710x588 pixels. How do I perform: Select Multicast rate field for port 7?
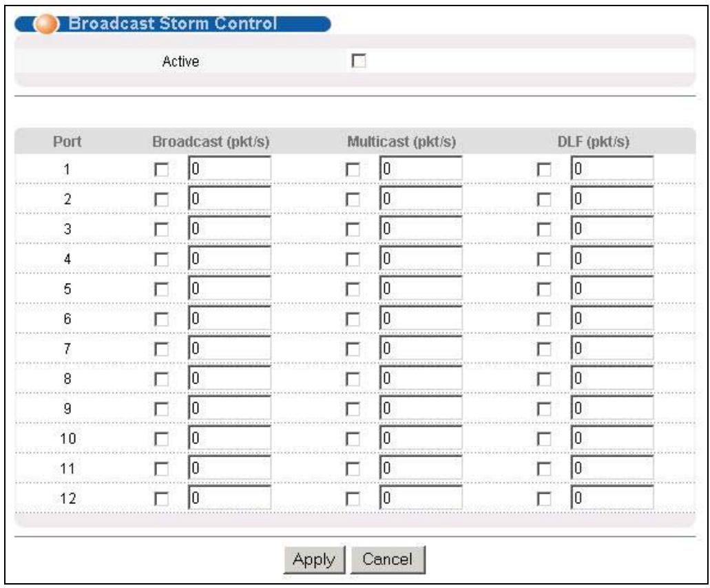[x=421, y=348]
